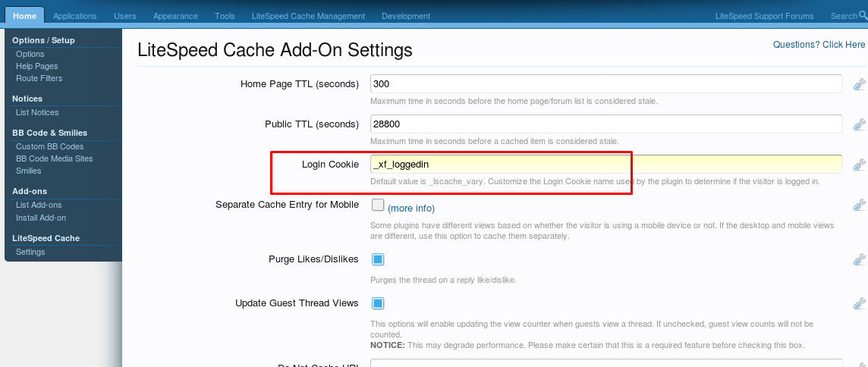Click the Purge Likes/Dislikes label
Screen dimensions: 868x367
(x=313, y=259)
